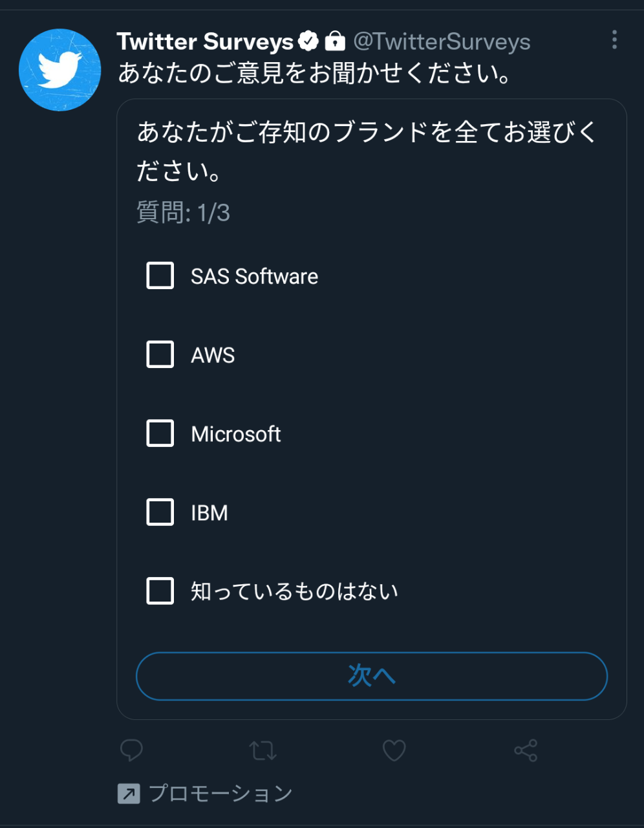Click the プロモーション label

click(220, 793)
